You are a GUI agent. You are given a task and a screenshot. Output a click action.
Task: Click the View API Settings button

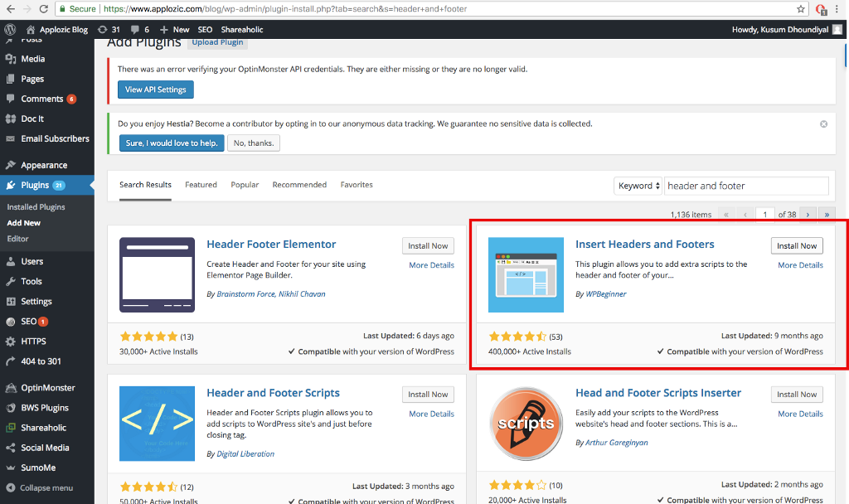pyautogui.click(x=155, y=90)
